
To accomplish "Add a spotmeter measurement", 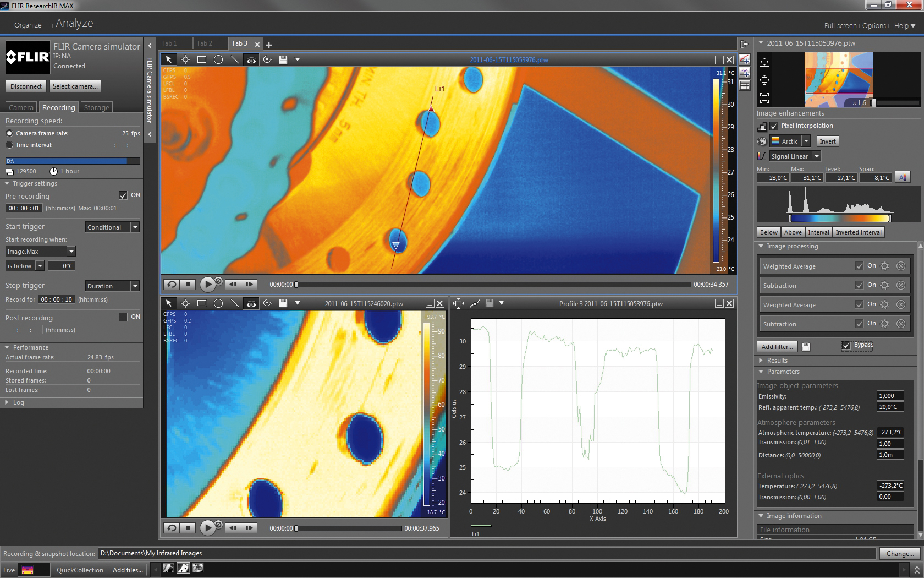I will pyautogui.click(x=185, y=59).
